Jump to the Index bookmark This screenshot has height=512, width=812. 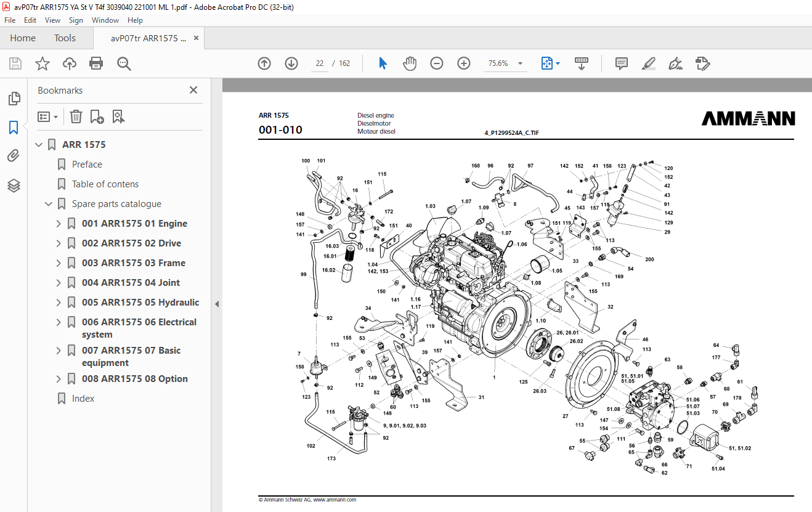tap(83, 399)
